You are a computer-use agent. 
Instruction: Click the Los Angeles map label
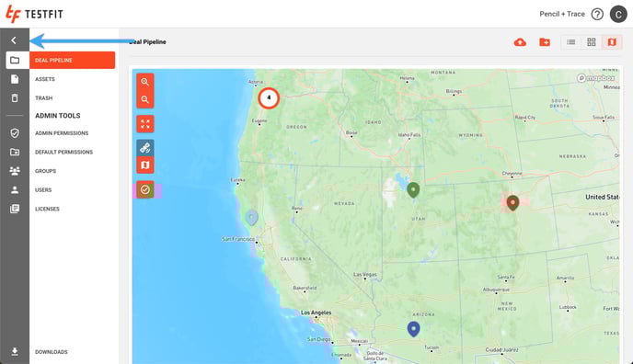point(316,313)
